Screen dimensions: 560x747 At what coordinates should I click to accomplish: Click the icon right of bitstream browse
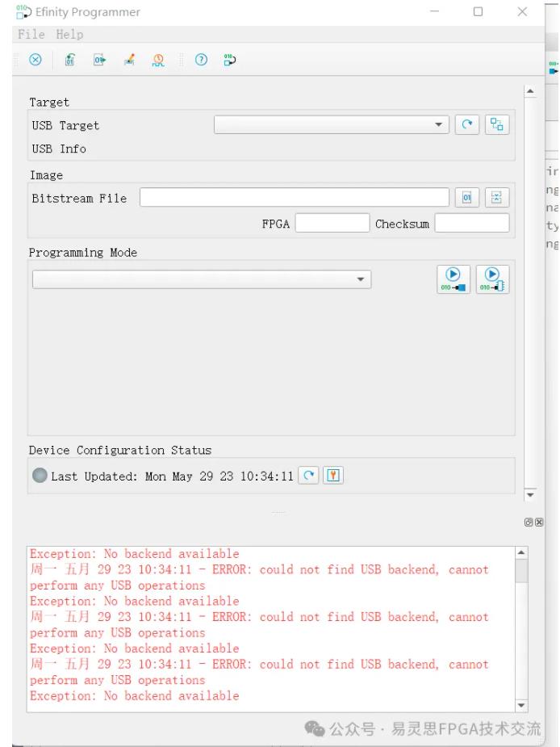click(497, 198)
